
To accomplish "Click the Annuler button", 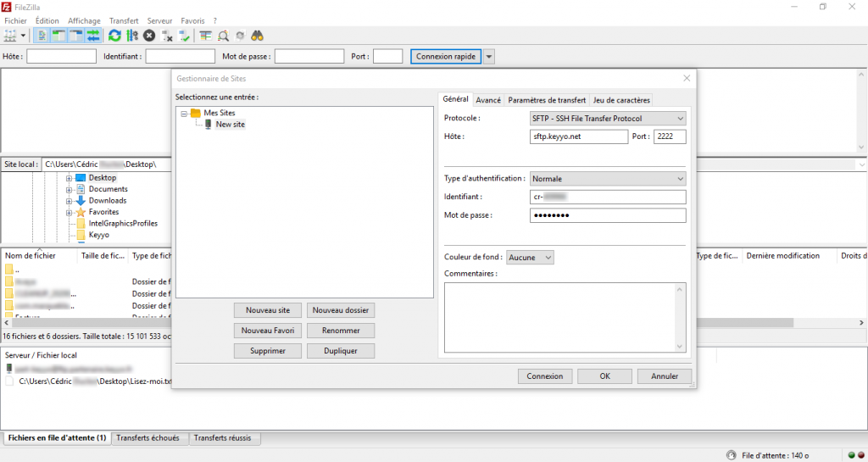I will tap(665, 376).
